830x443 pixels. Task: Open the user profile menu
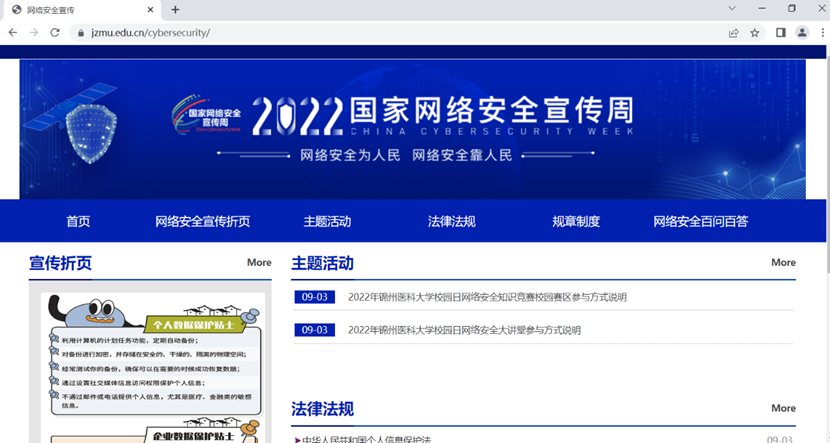802,33
